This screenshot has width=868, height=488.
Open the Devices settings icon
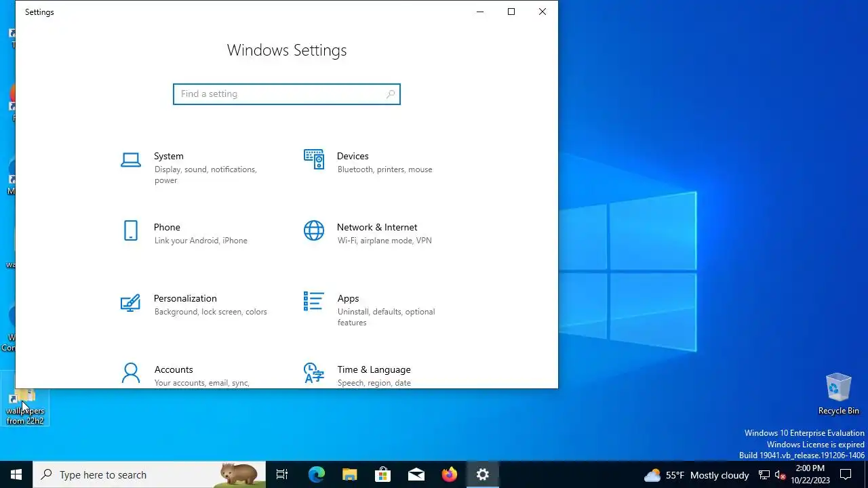[x=314, y=160]
